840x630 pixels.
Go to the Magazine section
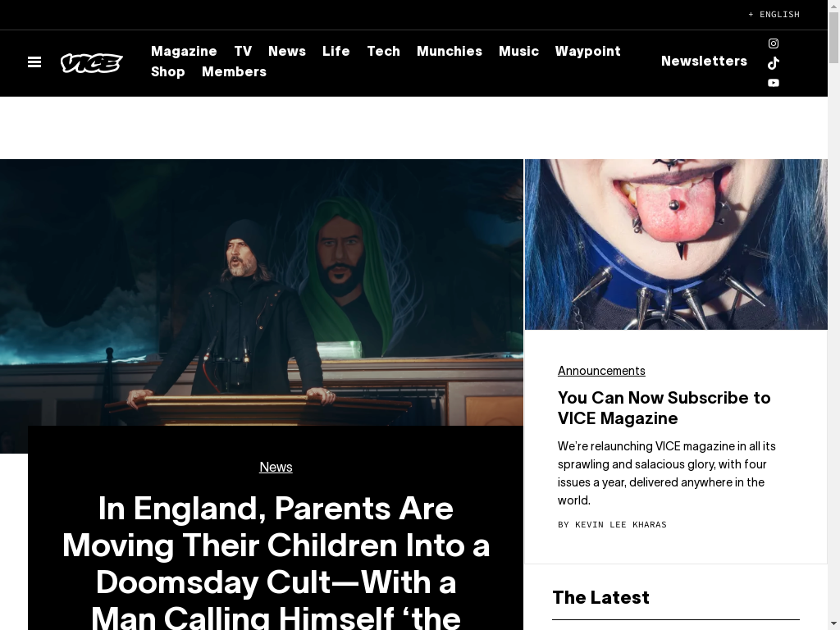coord(184,52)
